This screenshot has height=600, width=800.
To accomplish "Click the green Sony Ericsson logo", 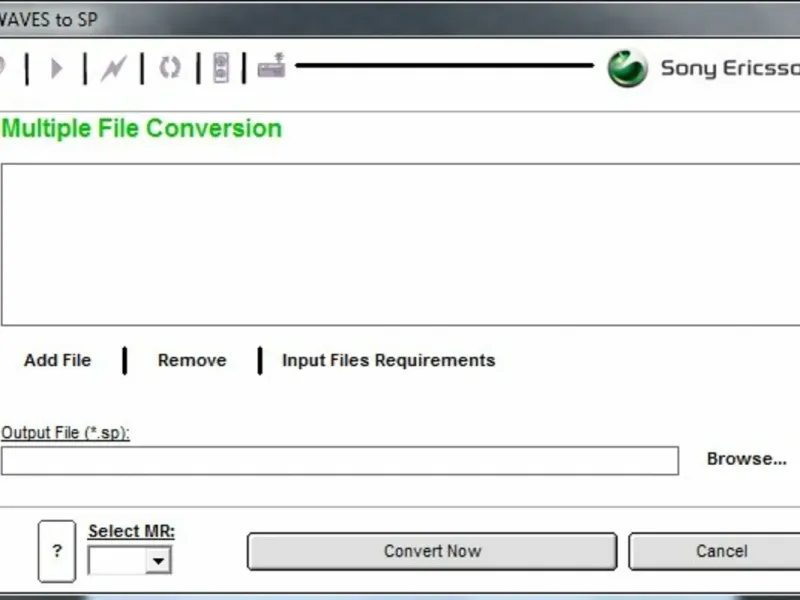I will [628, 68].
